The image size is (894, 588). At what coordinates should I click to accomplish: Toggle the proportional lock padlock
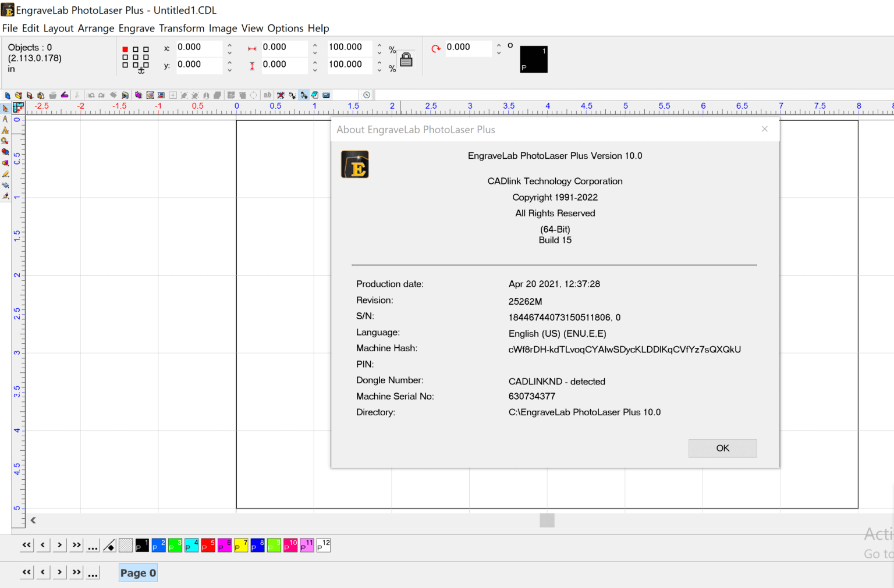pos(406,59)
